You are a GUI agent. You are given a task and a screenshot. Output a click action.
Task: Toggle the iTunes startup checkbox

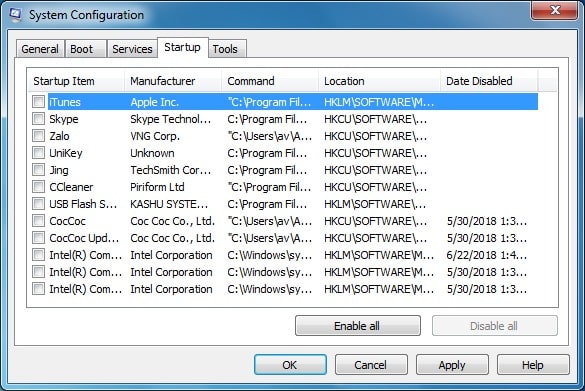click(x=38, y=101)
